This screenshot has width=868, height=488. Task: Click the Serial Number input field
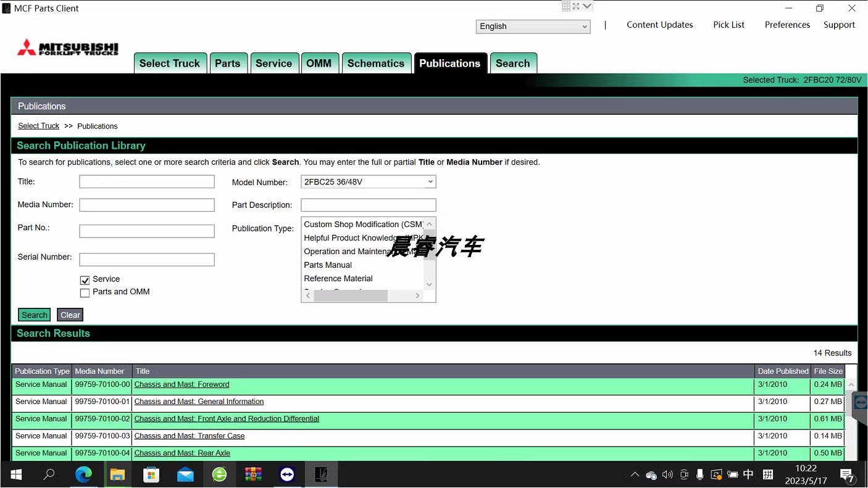(x=147, y=260)
